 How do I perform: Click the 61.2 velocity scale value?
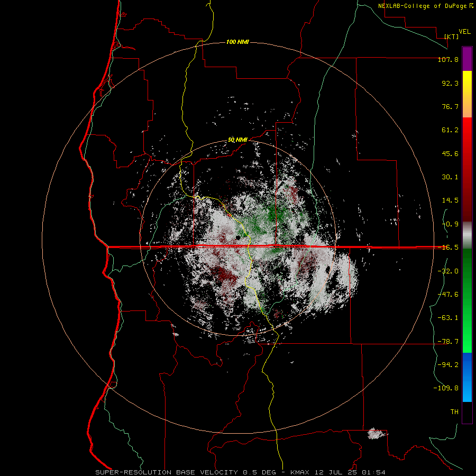point(450,130)
